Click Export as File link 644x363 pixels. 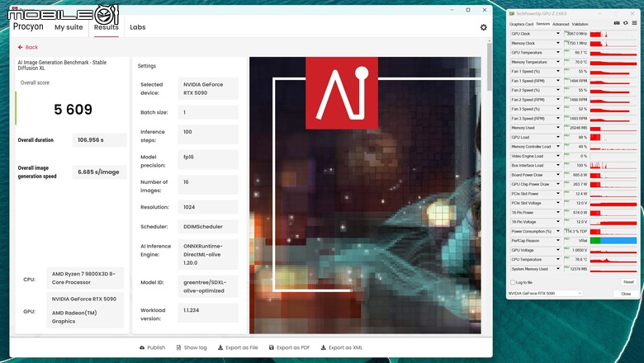click(241, 347)
